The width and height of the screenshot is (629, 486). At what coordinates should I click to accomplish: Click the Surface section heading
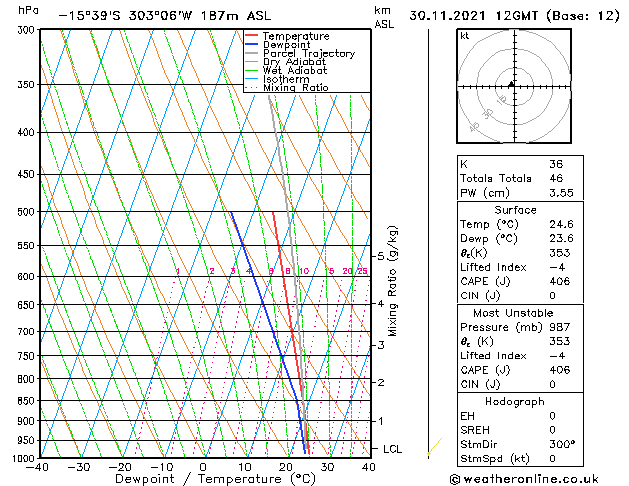(x=515, y=210)
